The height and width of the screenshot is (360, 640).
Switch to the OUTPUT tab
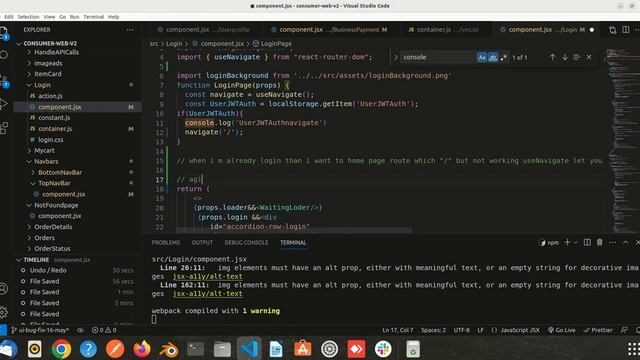[x=202, y=242]
